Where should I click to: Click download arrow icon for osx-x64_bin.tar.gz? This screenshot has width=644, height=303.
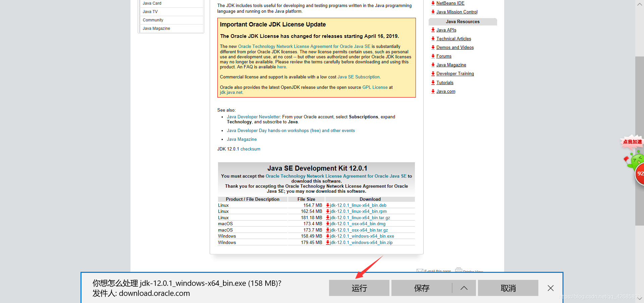pyautogui.click(x=328, y=230)
